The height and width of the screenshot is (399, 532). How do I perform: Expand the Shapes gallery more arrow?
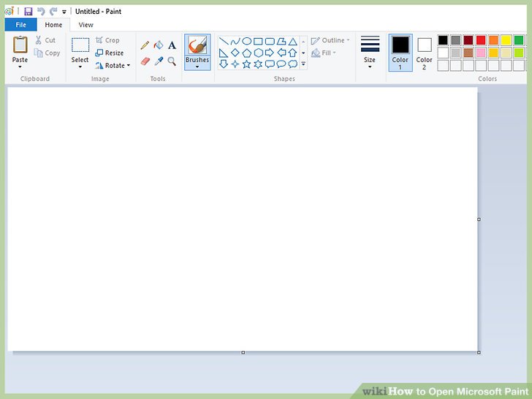tap(303, 64)
